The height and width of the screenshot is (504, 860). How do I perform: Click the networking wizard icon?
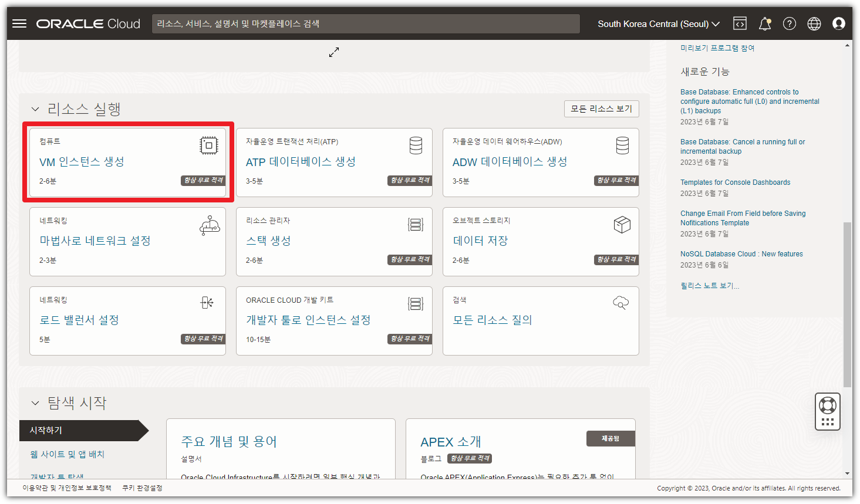(210, 225)
